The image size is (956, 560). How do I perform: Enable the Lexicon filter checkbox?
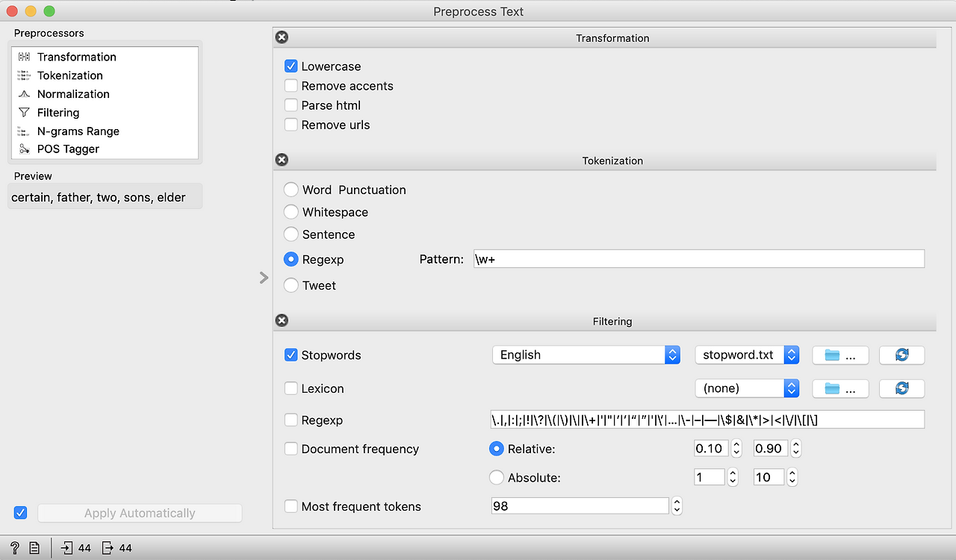coord(291,388)
